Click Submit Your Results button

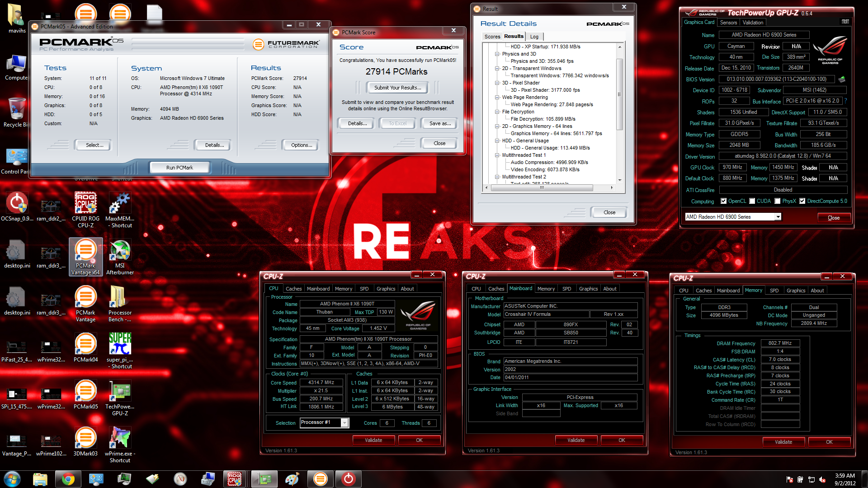pyautogui.click(x=397, y=88)
